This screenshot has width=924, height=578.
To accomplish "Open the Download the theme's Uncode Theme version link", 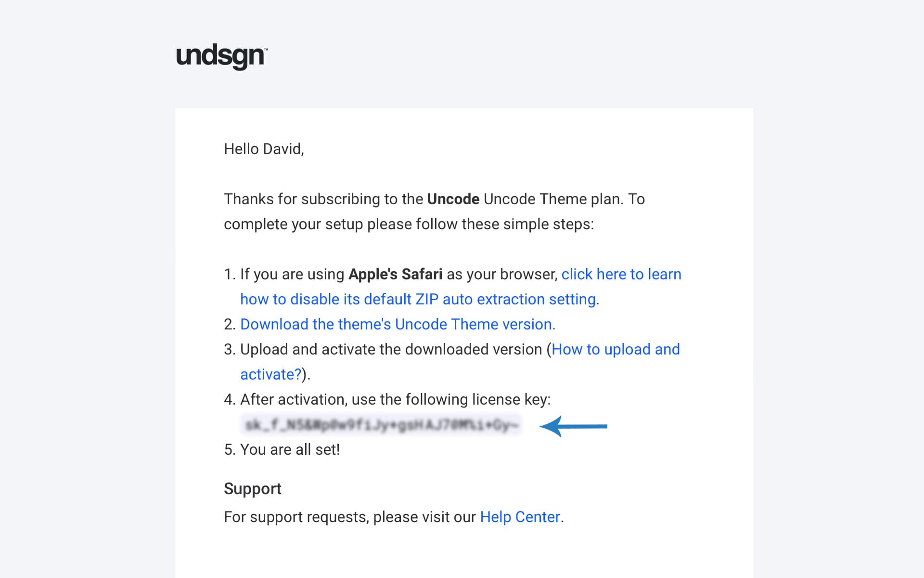I will 398,324.
